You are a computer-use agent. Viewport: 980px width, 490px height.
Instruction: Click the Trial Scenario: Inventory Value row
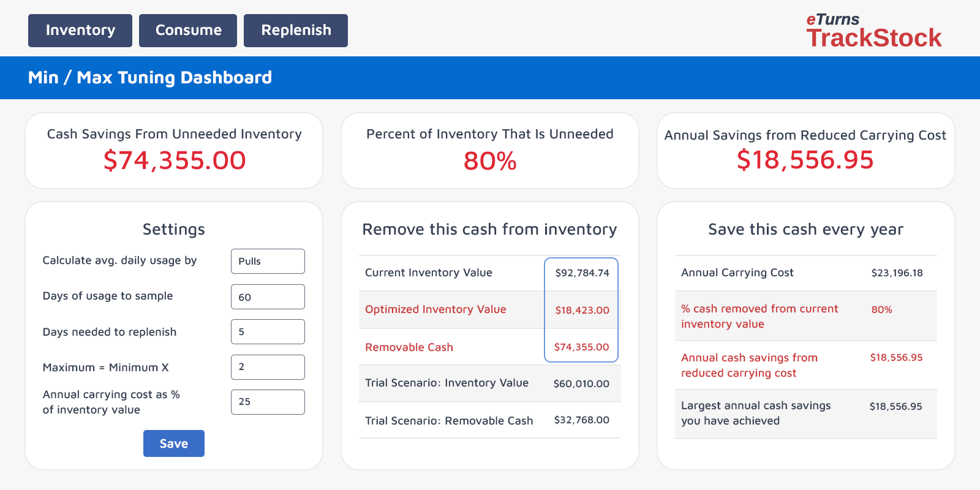[x=489, y=383]
